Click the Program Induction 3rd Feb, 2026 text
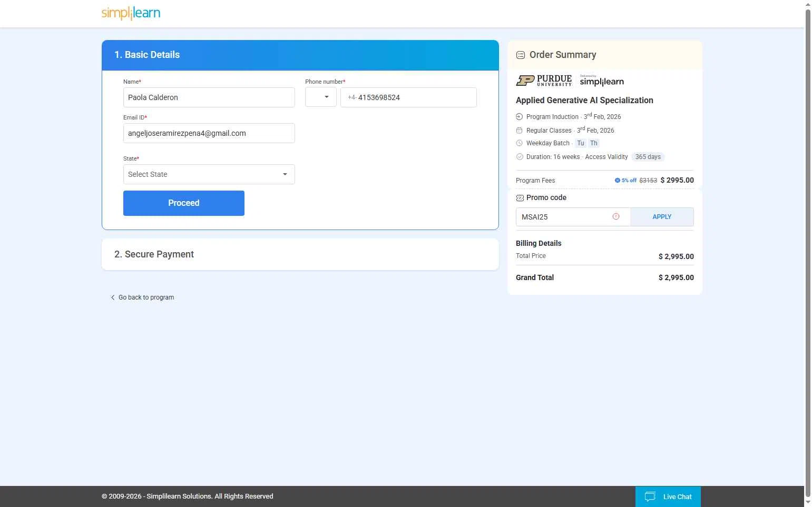812x507 pixels. point(574,116)
